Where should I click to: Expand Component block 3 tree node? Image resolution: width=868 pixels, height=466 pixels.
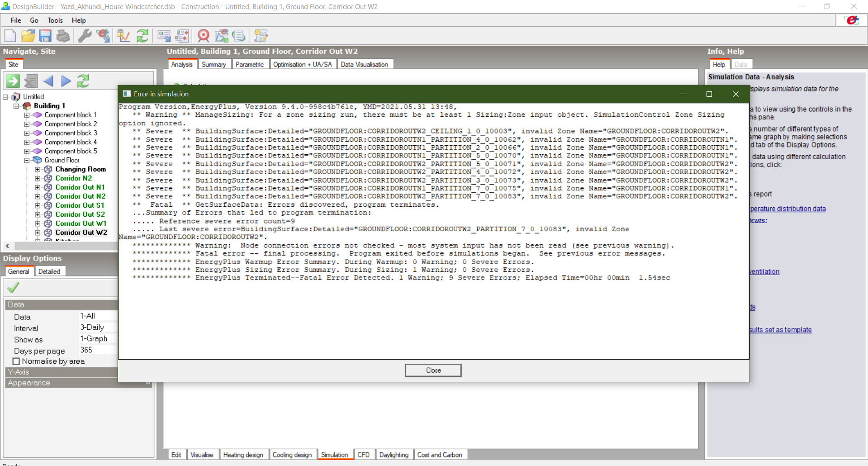[27, 133]
